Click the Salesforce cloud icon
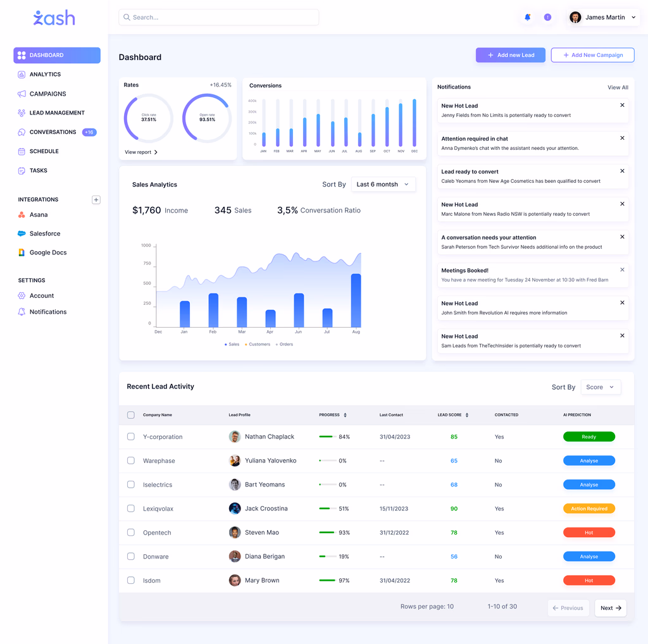This screenshot has height=644, width=648. [22, 234]
